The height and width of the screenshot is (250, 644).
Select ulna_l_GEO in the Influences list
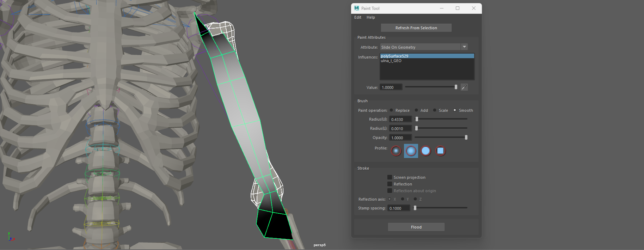click(x=391, y=61)
